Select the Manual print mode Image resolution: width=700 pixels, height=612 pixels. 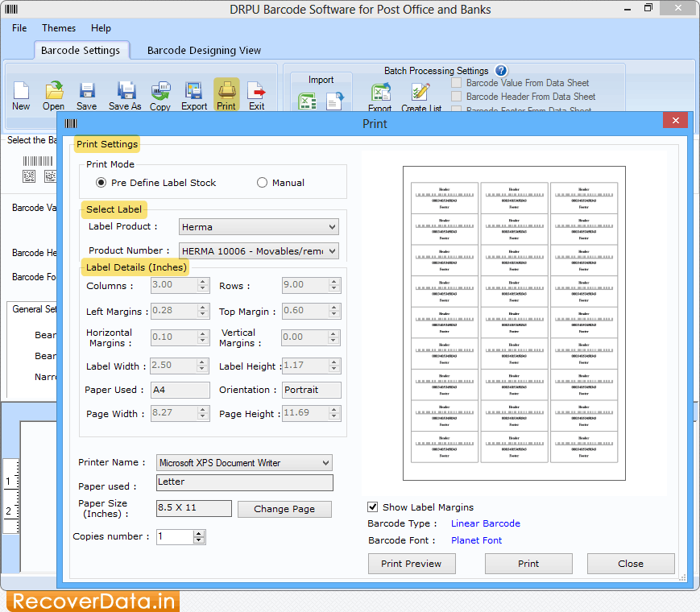pos(262,183)
